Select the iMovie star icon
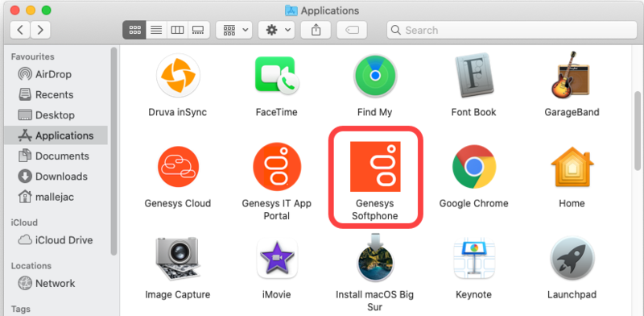 (277, 259)
